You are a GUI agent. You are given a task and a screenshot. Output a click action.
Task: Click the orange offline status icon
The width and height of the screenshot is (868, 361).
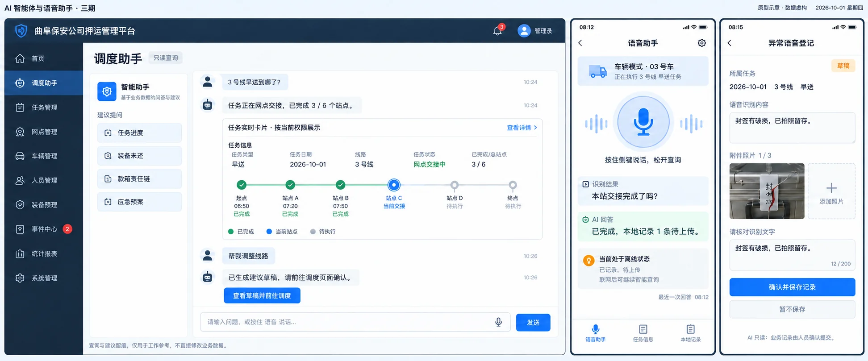pyautogui.click(x=589, y=261)
